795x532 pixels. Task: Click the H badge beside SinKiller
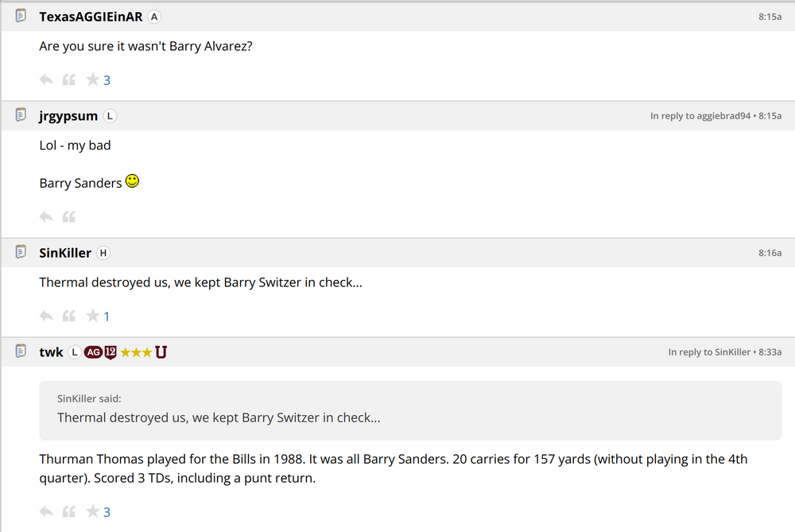point(103,253)
